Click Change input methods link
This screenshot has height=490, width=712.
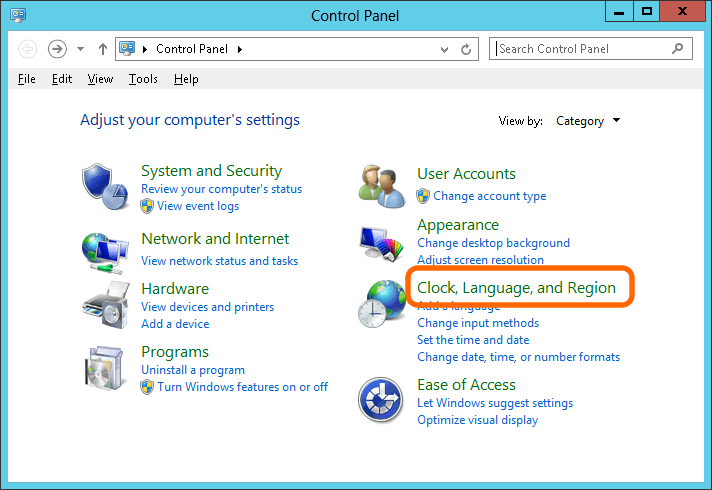(478, 323)
